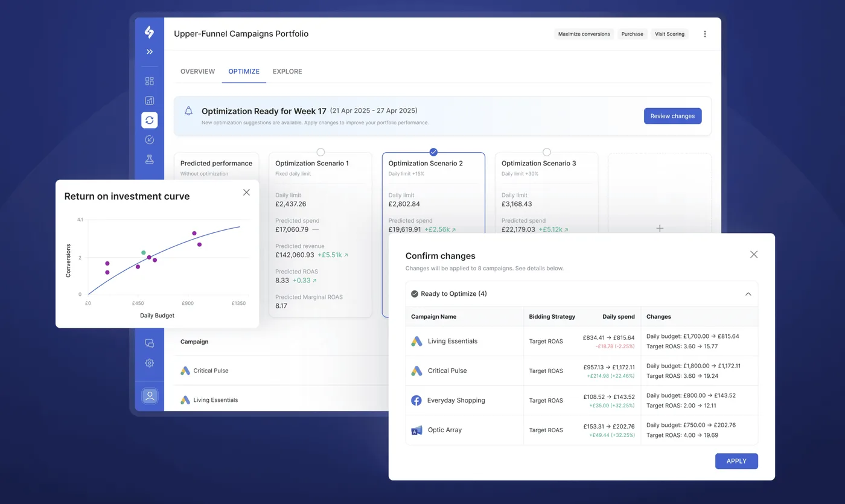845x504 pixels.
Task: Click the bell icon in the Optimization Ready banner
Action: click(188, 111)
